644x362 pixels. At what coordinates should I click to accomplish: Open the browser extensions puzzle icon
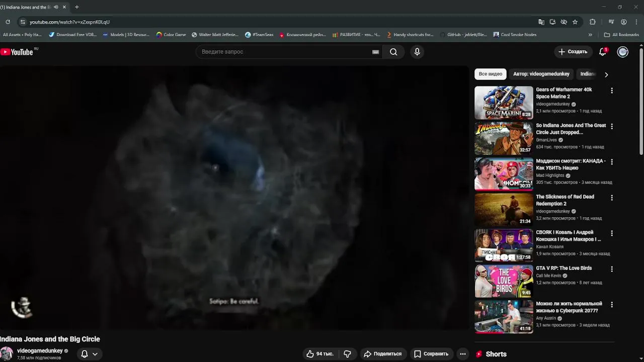(x=593, y=22)
